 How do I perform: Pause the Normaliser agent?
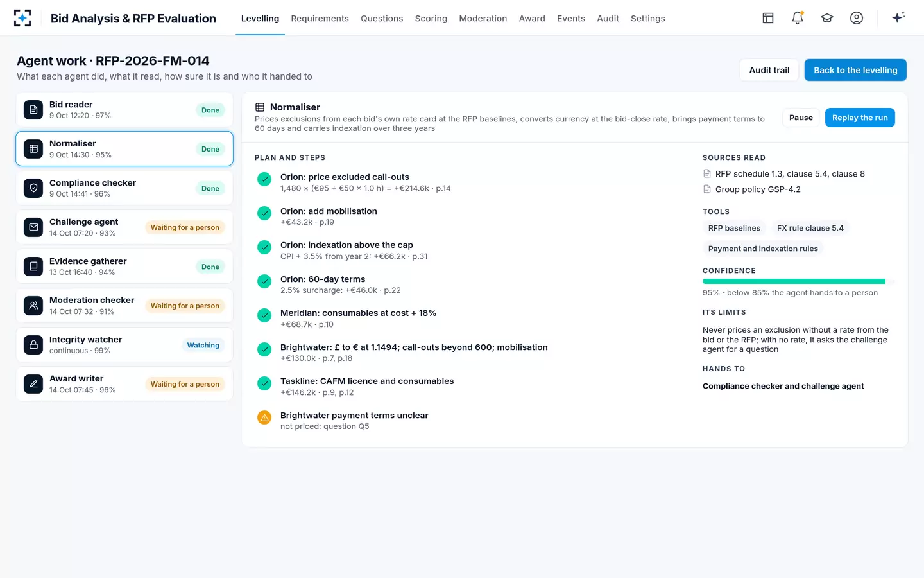click(x=801, y=118)
